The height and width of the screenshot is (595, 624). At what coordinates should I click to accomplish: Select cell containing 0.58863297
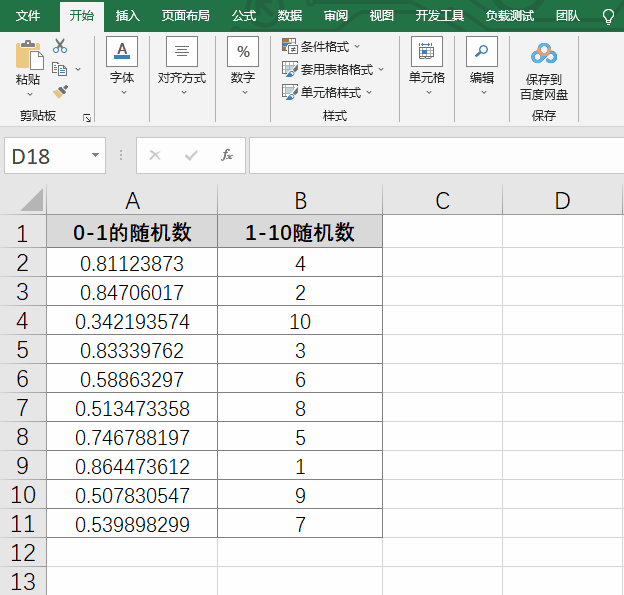tap(132, 379)
